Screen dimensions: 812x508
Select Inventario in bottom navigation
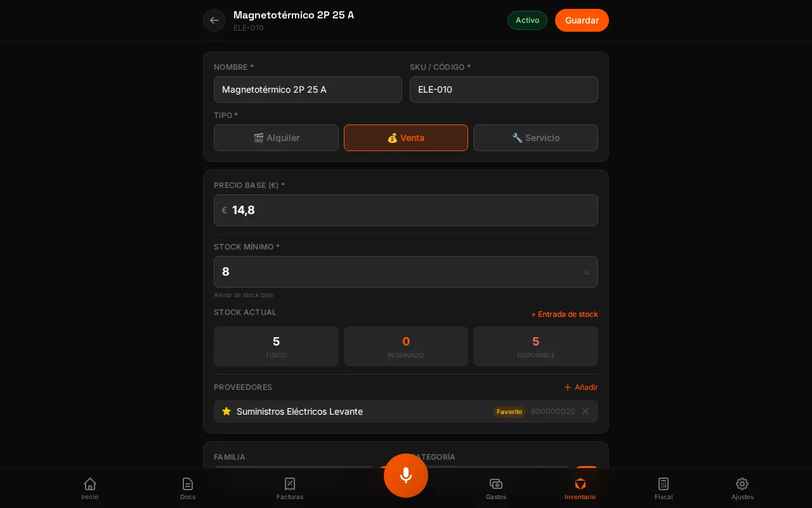(x=580, y=488)
